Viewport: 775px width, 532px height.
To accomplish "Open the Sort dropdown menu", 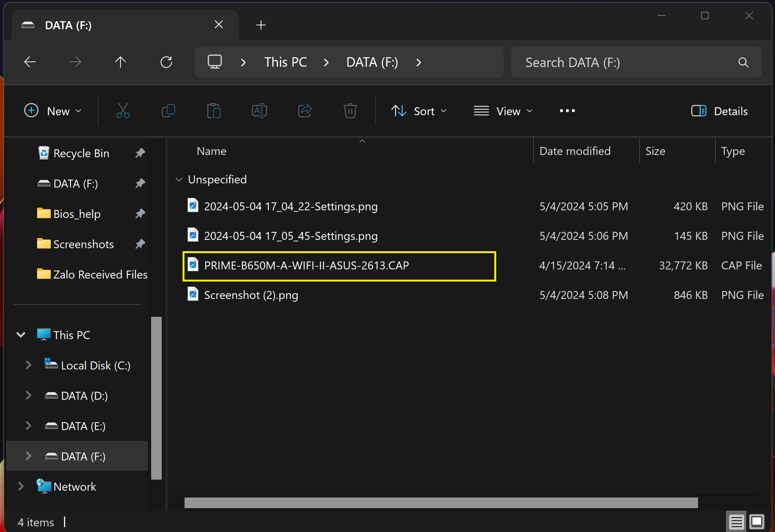I will (419, 111).
